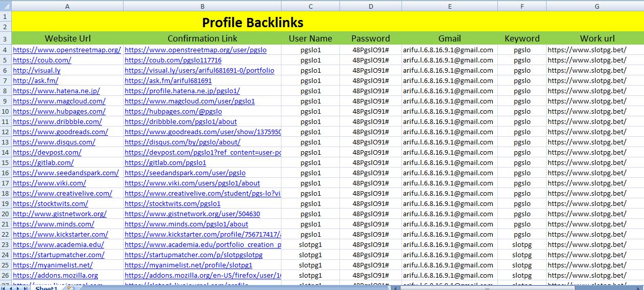The height and width of the screenshot is (290, 644).
Task: Click the horizontal scrollbar left arrow
Action: [x=396, y=287]
